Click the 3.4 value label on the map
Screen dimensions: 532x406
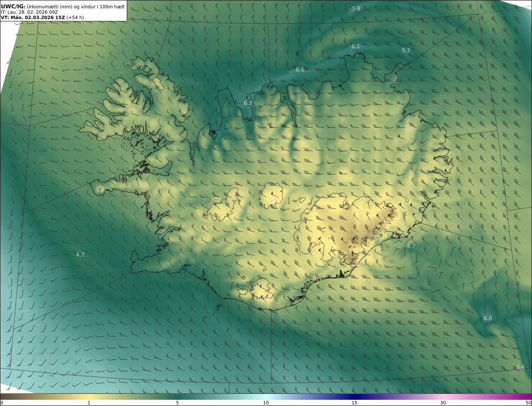point(520,367)
